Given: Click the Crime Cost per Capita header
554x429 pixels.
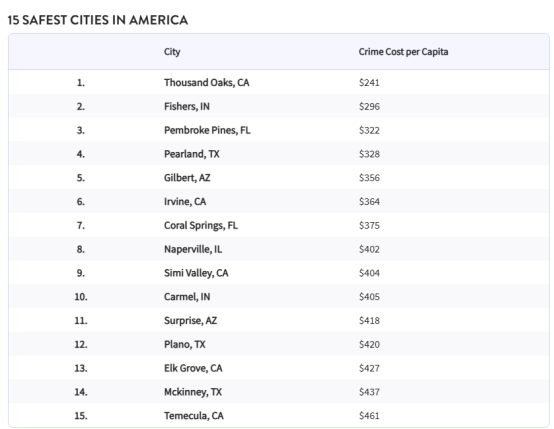Looking at the screenshot, I should (x=403, y=52).
